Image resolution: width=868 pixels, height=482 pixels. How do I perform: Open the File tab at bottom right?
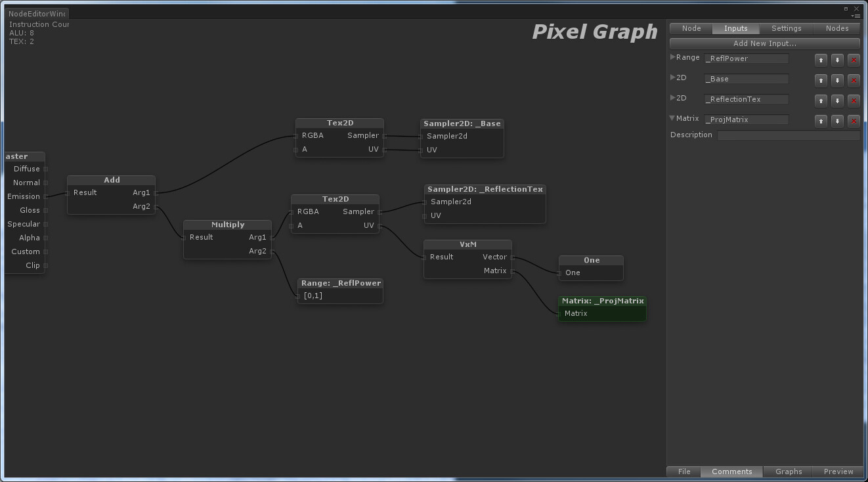(x=683, y=471)
